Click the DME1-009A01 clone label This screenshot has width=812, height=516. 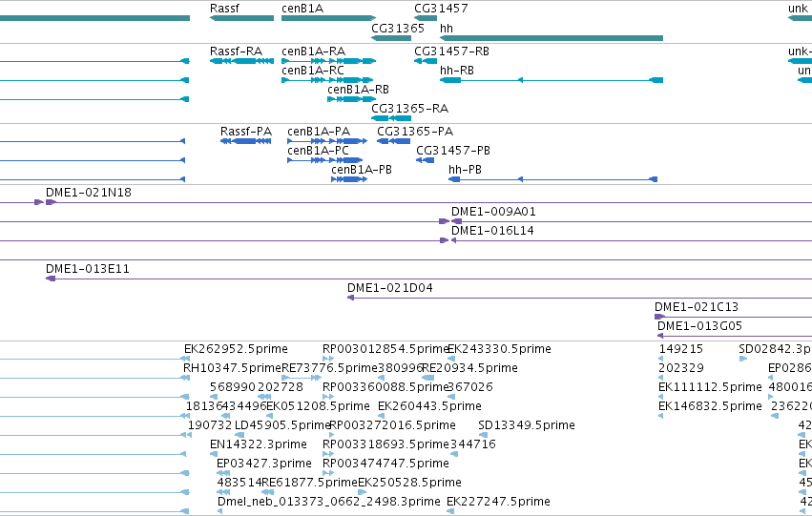pos(493,212)
